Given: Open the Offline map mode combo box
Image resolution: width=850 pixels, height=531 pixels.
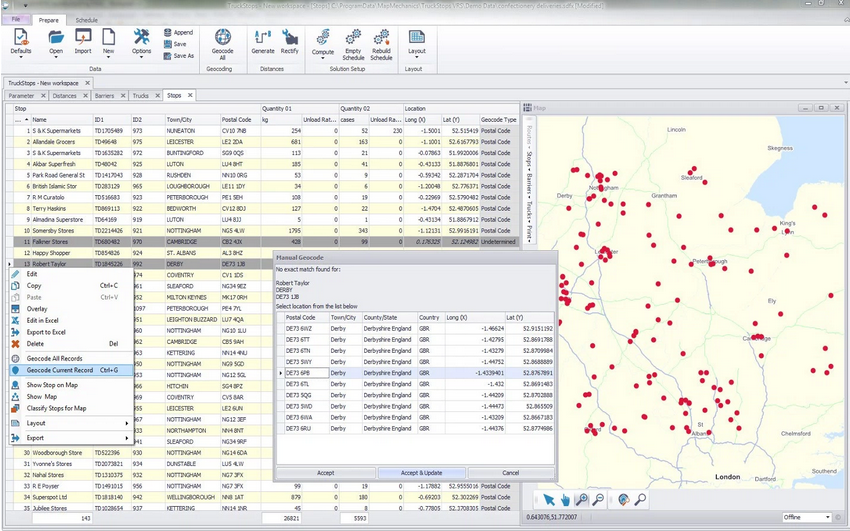Looking at the screenshot, I should point(807,517).
